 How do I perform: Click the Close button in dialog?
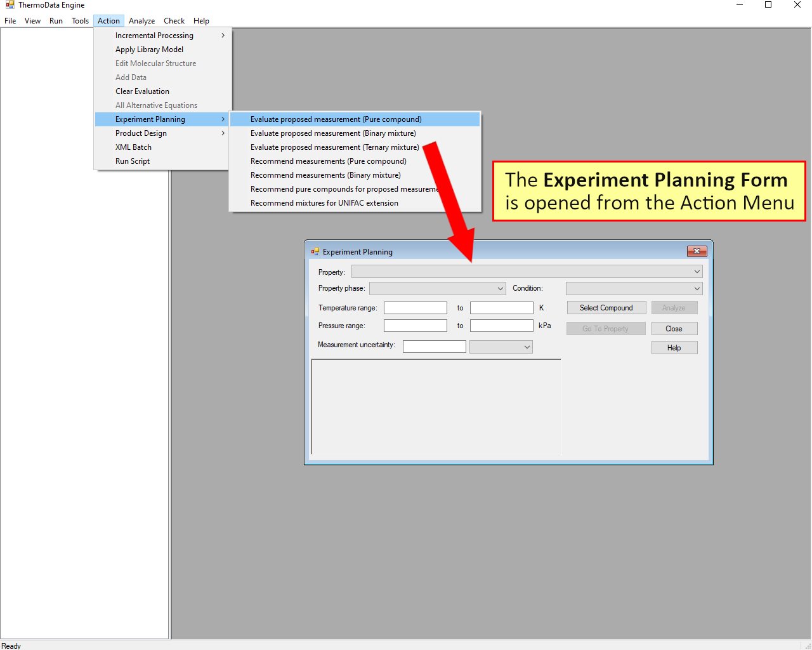click(674, 329)
